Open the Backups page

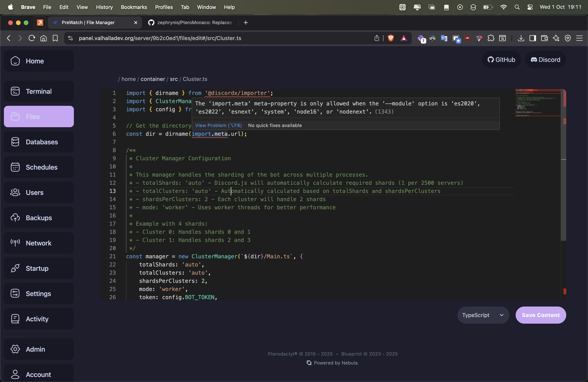tap(39, 218)
